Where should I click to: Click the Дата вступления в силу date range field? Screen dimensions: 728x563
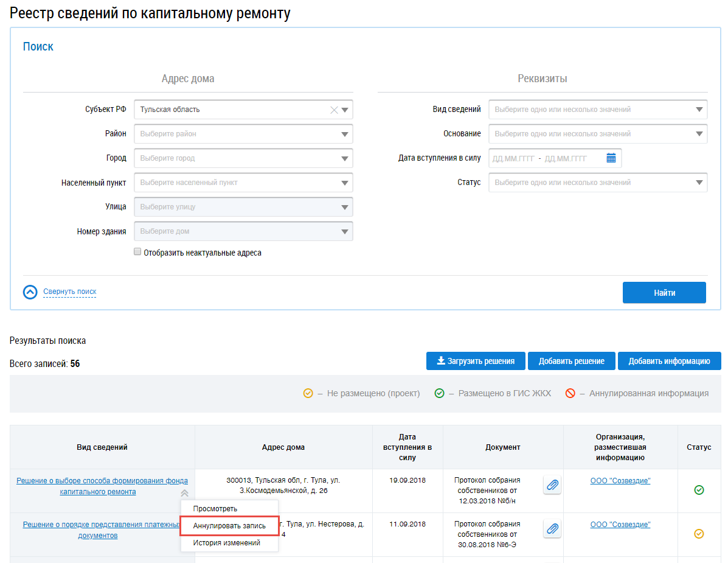(555, 158)
